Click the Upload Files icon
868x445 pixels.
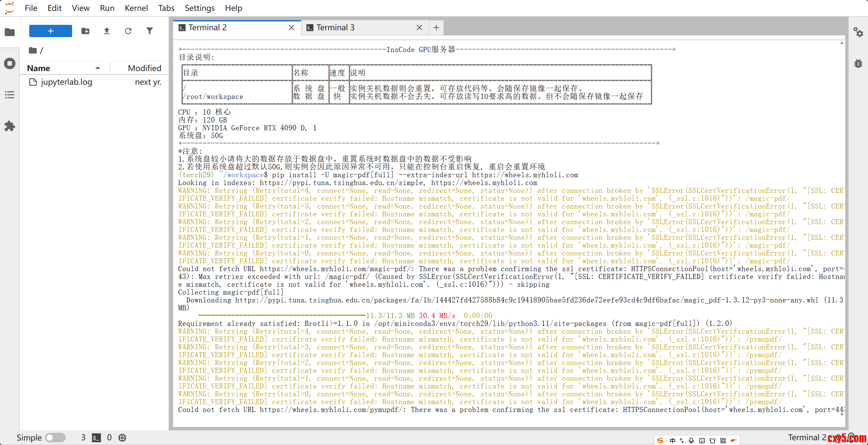(x=107, y=31)
